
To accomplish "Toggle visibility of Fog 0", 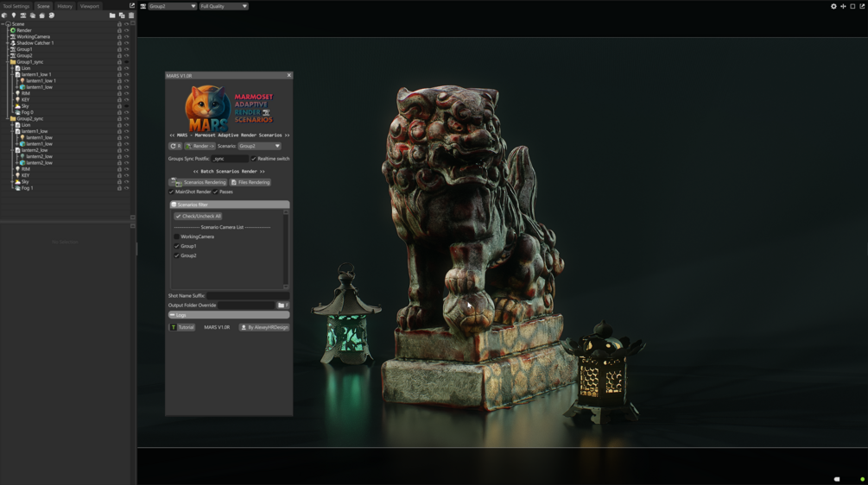I will tap(126, 112).
